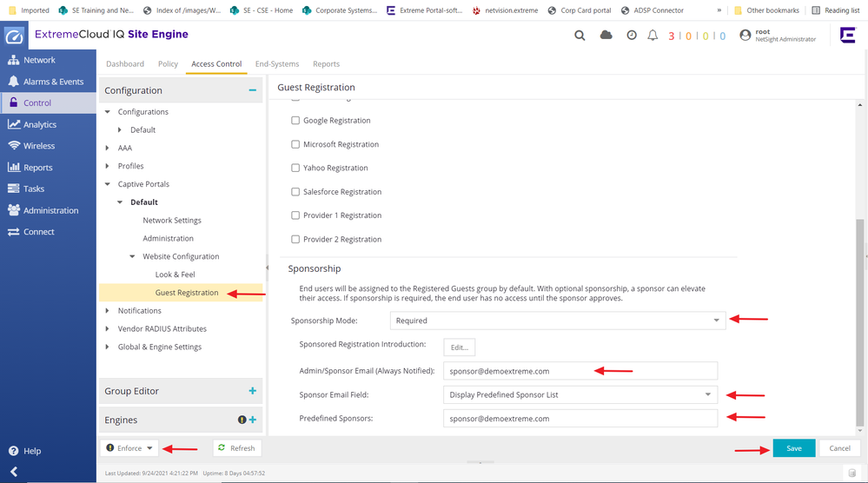Open the notifications bell icon
This screenshot has height=483, width=868.
(x=653, y=36)
